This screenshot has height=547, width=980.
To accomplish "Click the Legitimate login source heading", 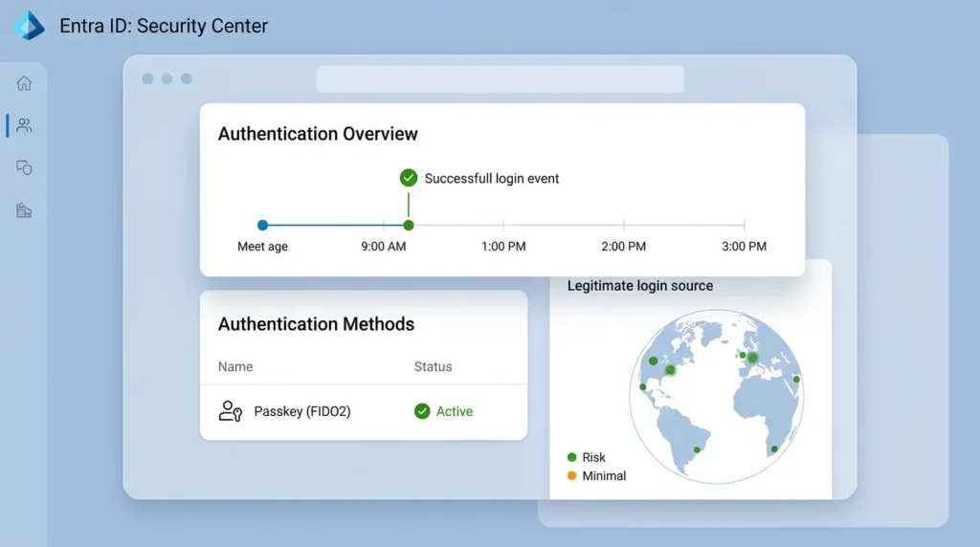I will pyautogui.click(x=640, y=286).
